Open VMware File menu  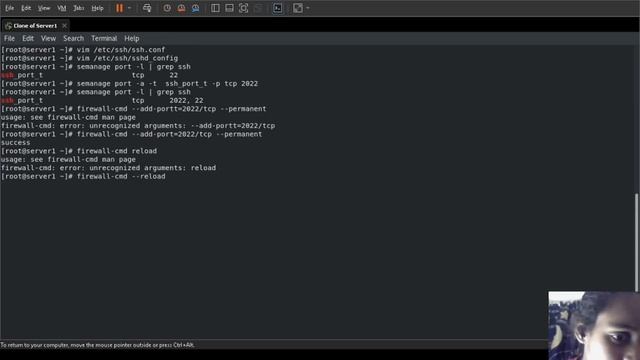point(9,8)
